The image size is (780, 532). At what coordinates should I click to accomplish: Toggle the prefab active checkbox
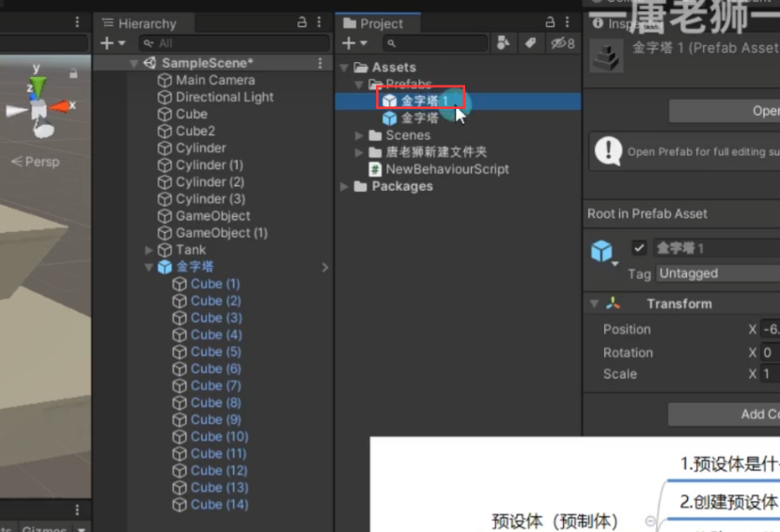(x=639, y=248)
